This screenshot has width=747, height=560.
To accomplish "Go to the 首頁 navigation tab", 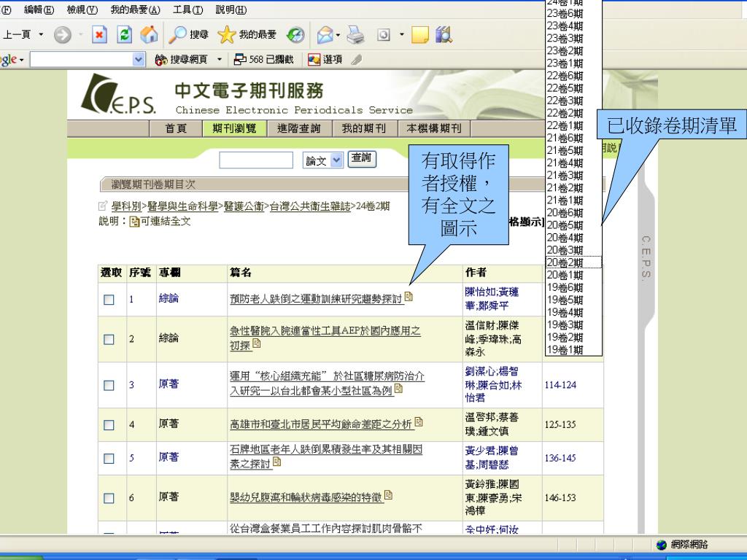I will coord(176,128).
